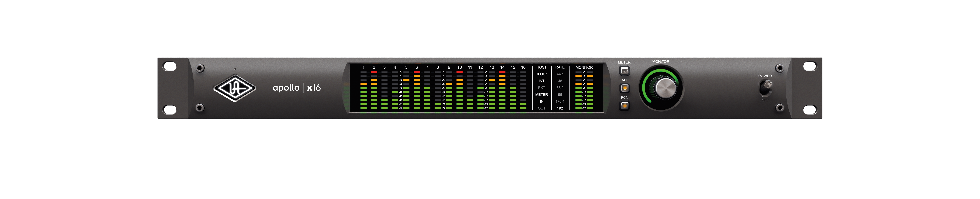This screenshot has height=199, width=980.
Task: Push the METER button beside the display
Action: [x=624, y=71]
